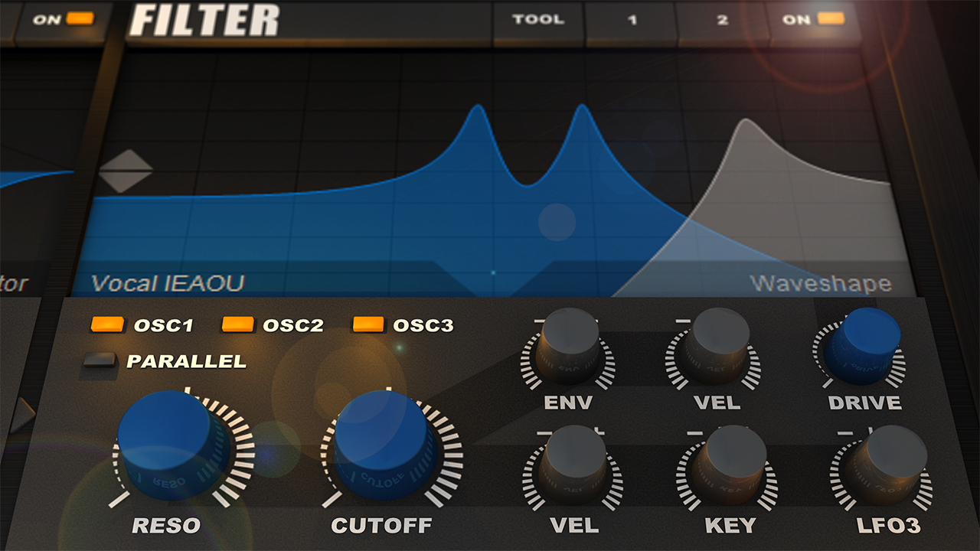Open the Vocal IEAOU filter type selector

pos(168,283)
